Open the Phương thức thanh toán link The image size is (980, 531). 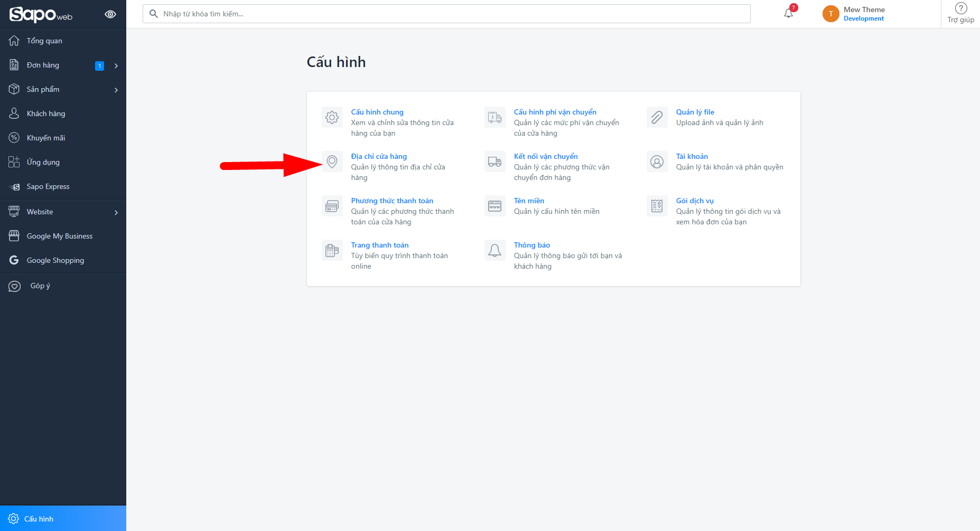(x=392, y=201)
